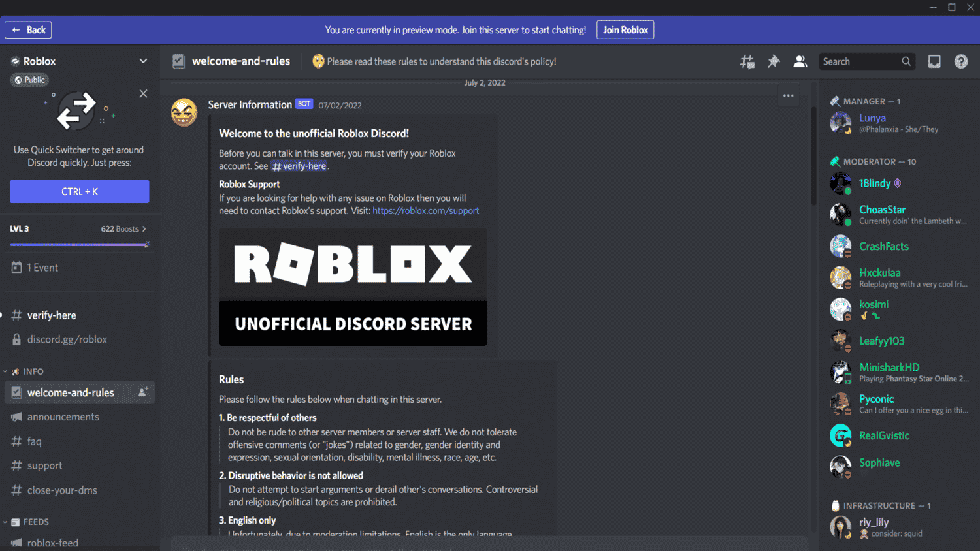Open the message More options ellipsis

[789, 96]
